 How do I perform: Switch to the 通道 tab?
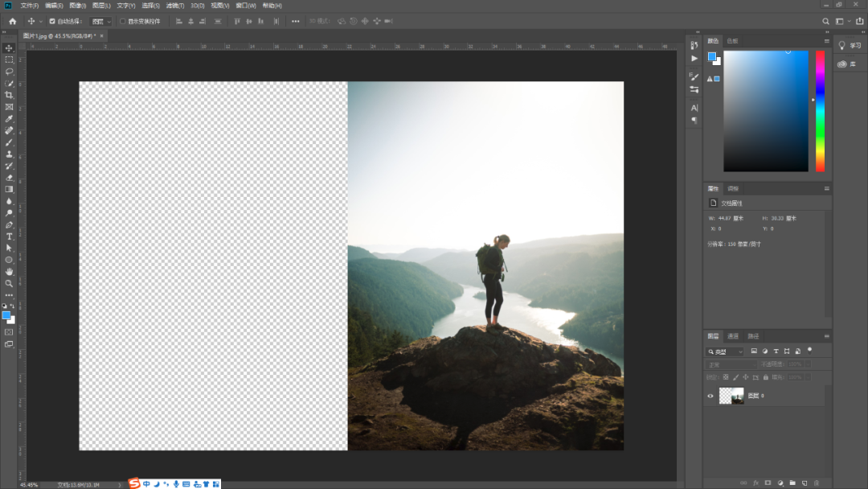pos(733,336)
